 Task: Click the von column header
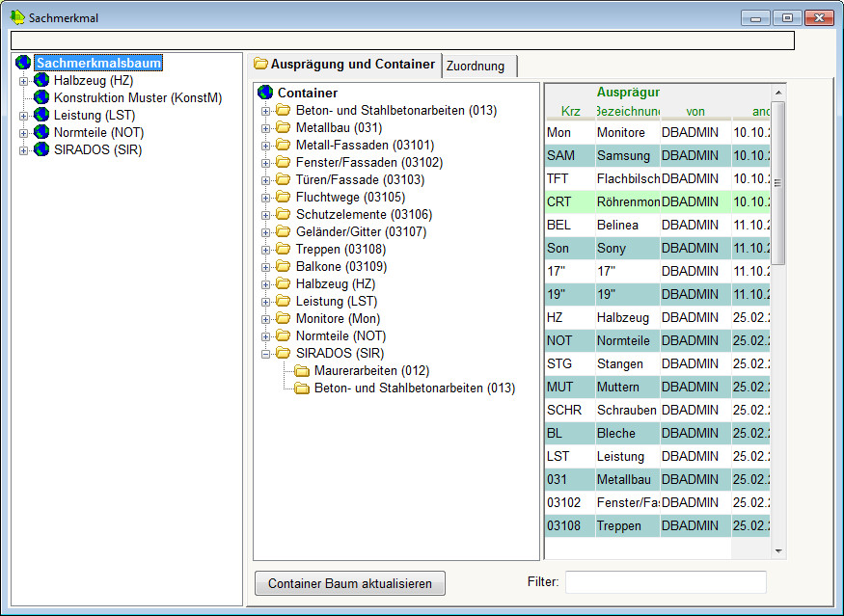click(x=695, y=112)
